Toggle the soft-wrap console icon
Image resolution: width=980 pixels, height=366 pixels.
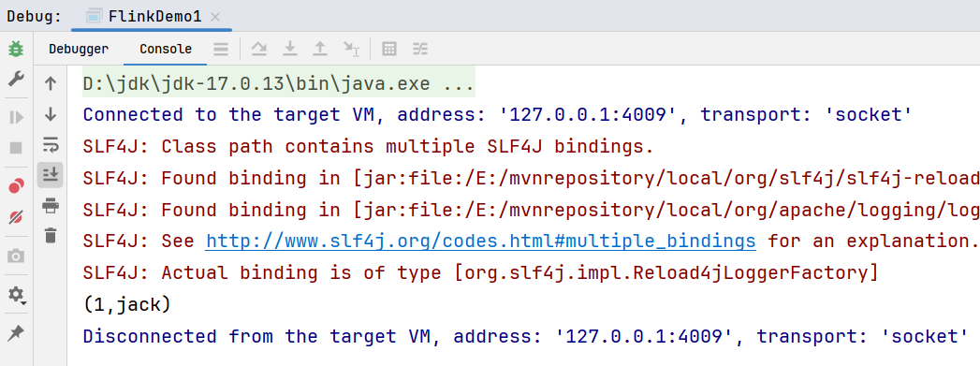51,144
